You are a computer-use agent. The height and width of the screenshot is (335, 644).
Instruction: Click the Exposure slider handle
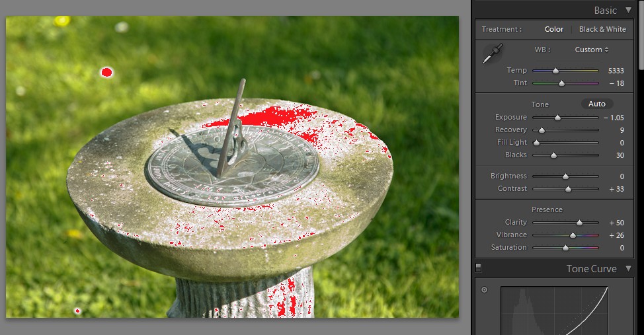[x=557, y=118]
